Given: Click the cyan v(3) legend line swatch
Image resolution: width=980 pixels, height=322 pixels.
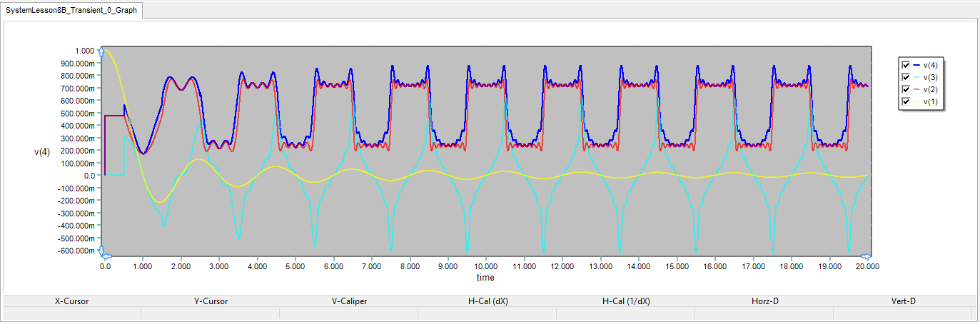Looking at the screenshot, I should [917, 77].
